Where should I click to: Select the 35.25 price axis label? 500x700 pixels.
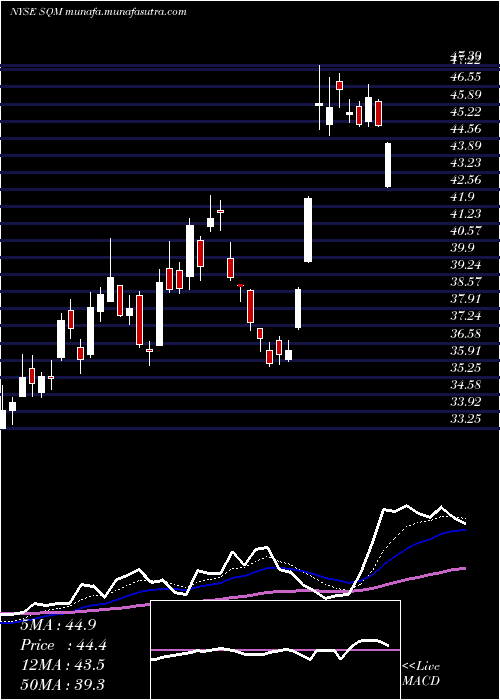[466, 368]
